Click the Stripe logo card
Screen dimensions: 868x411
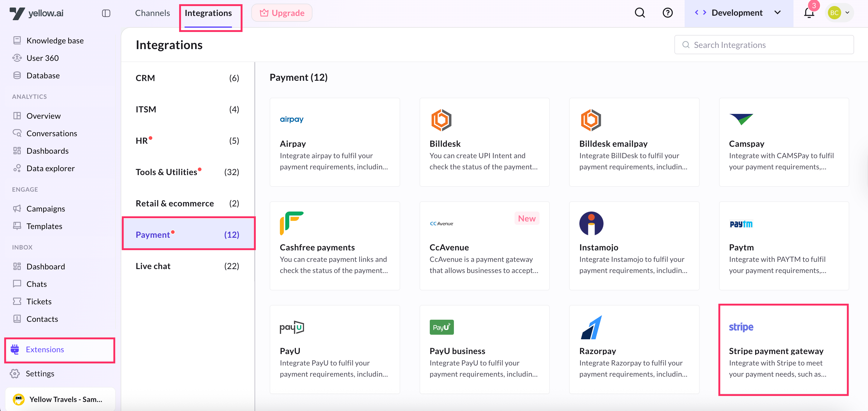point(741,327)
